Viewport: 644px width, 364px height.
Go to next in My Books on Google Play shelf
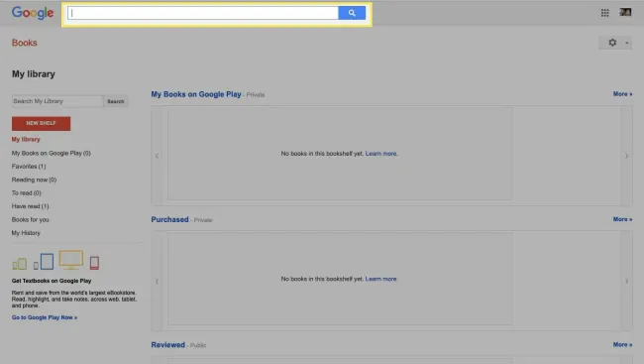coord(626,156)
